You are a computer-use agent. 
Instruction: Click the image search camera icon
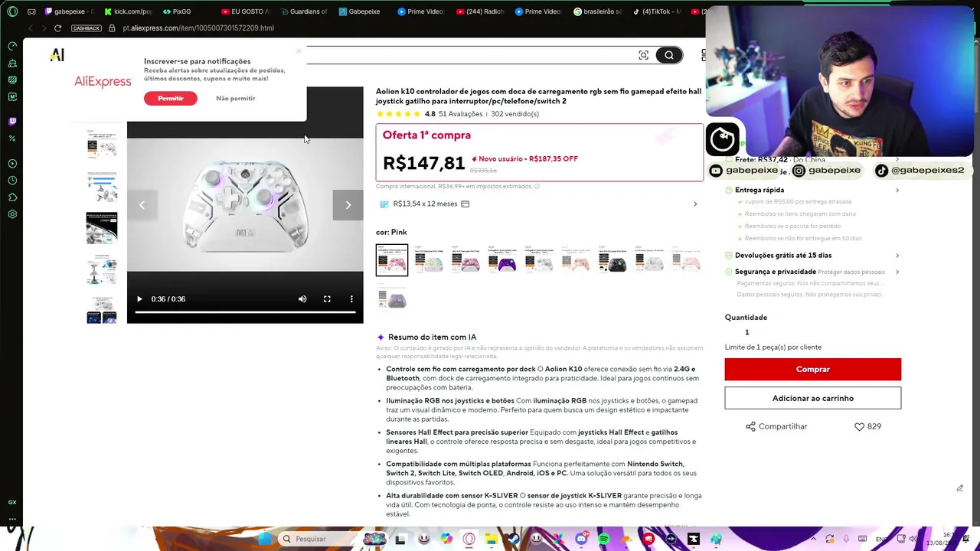643,55
